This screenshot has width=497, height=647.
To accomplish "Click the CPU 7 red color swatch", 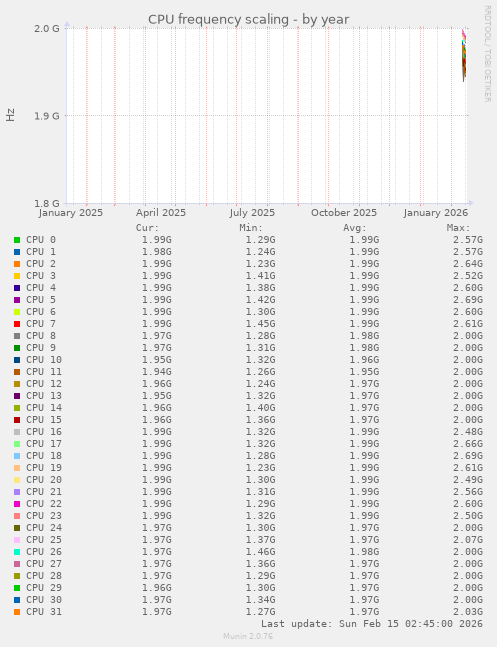I will click(x=17, y=324).
